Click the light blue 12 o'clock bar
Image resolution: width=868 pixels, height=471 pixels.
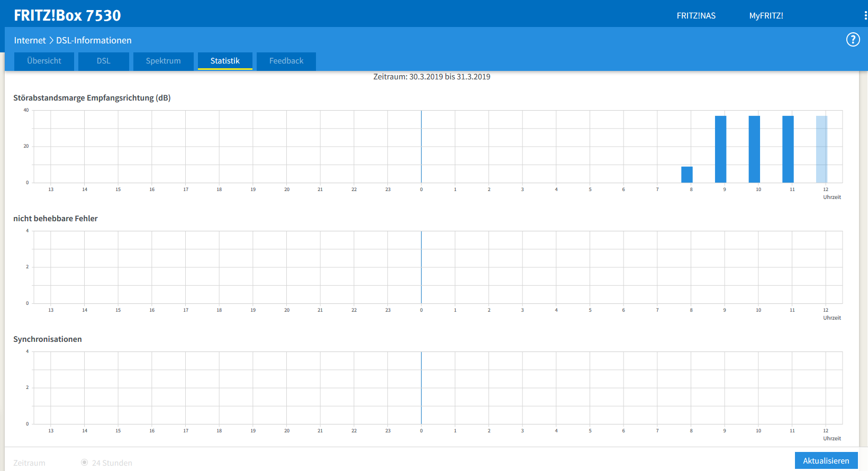(x=821, y=149)
